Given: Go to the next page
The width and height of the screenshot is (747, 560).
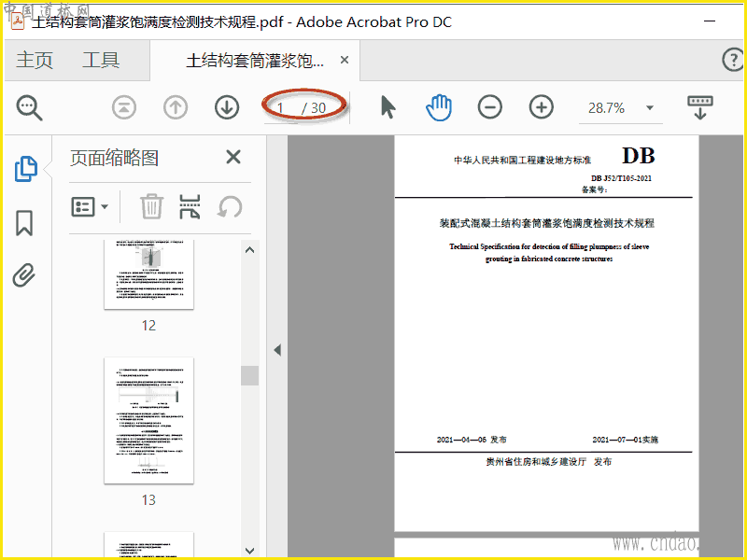Looking at the screenshot, I should pos(227,107).
